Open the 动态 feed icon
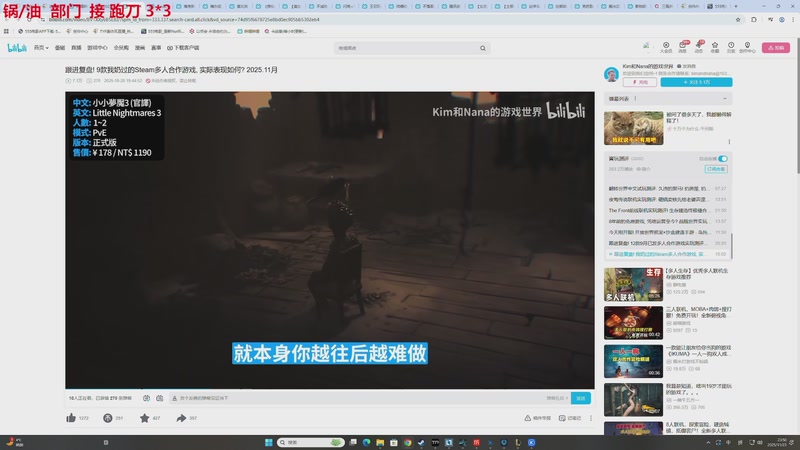 click(x=698, y=47)
